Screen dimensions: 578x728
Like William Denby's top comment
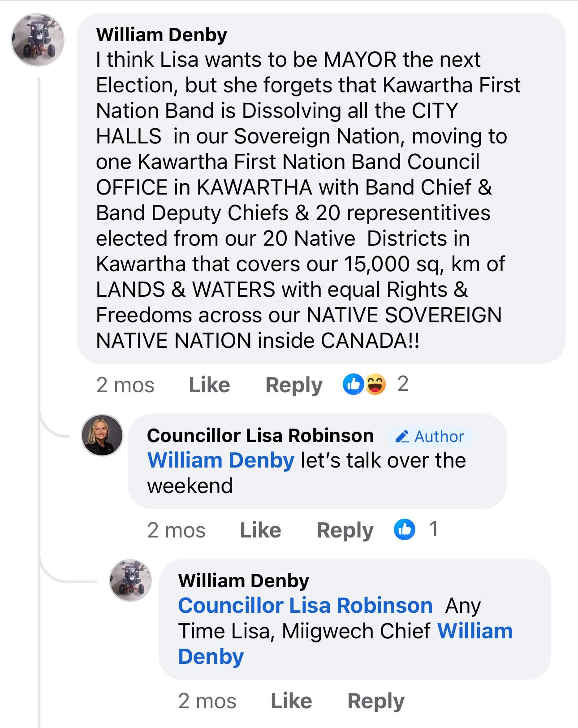[209, 385]
